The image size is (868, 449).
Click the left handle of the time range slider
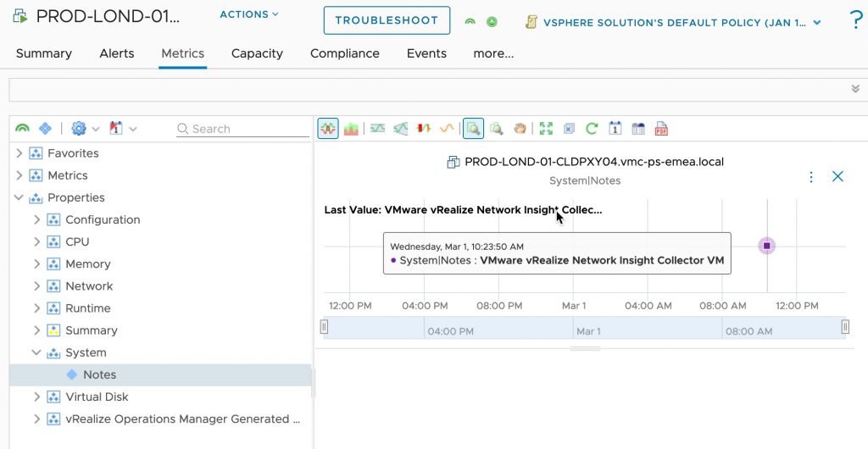(325, 327)
